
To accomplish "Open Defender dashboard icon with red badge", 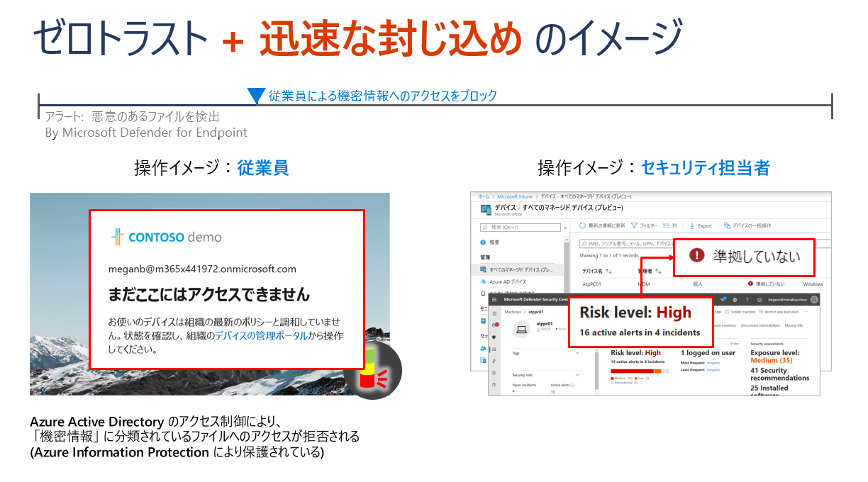I will coord(495,325).
